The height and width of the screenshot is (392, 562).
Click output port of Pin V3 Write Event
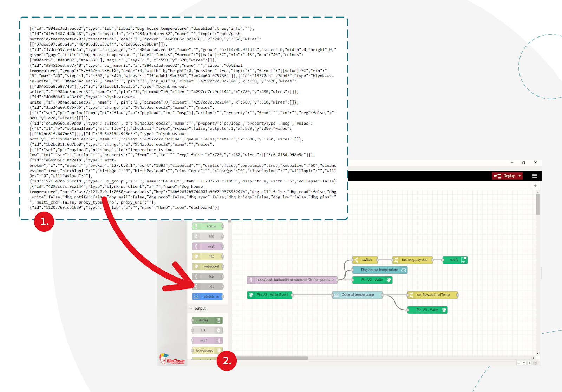[x=292, y=295]
